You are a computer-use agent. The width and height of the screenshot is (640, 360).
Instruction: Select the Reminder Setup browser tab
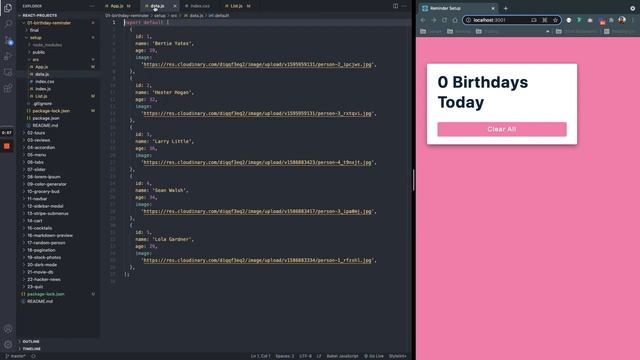coord(457,8)
